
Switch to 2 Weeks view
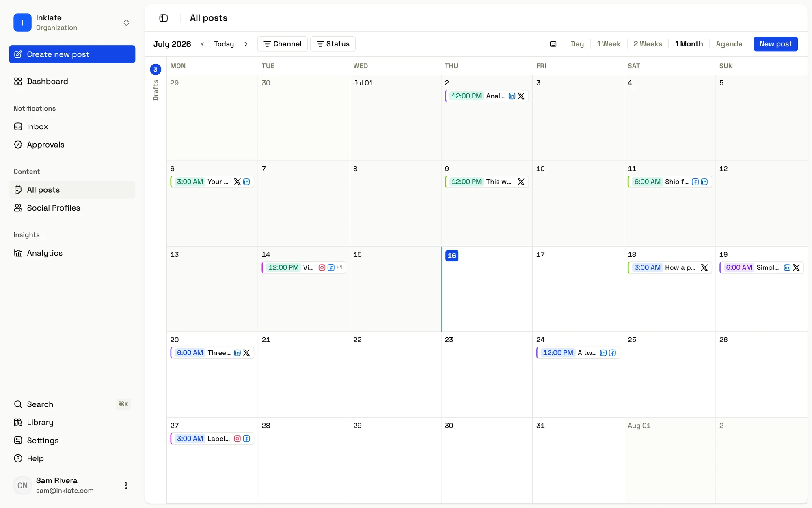(648, 44)
